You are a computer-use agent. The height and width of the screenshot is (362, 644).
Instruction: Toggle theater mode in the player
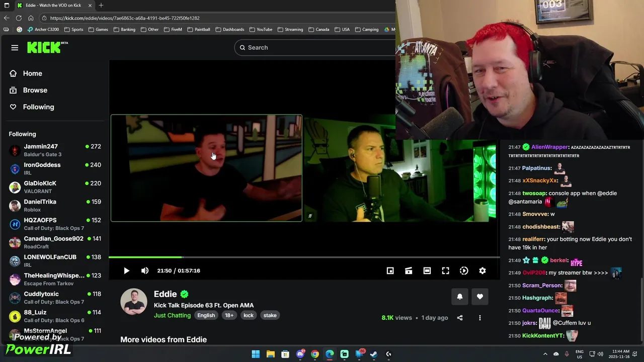point(427,270)
